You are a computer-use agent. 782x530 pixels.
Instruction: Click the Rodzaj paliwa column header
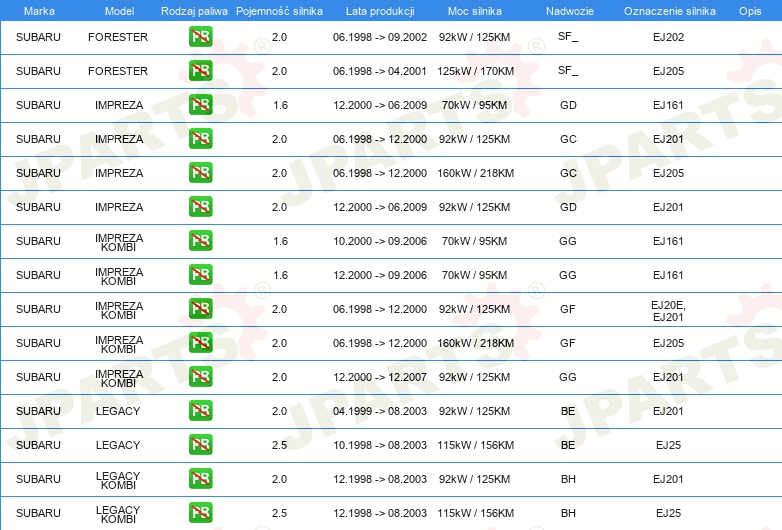[x=194, y=11]
